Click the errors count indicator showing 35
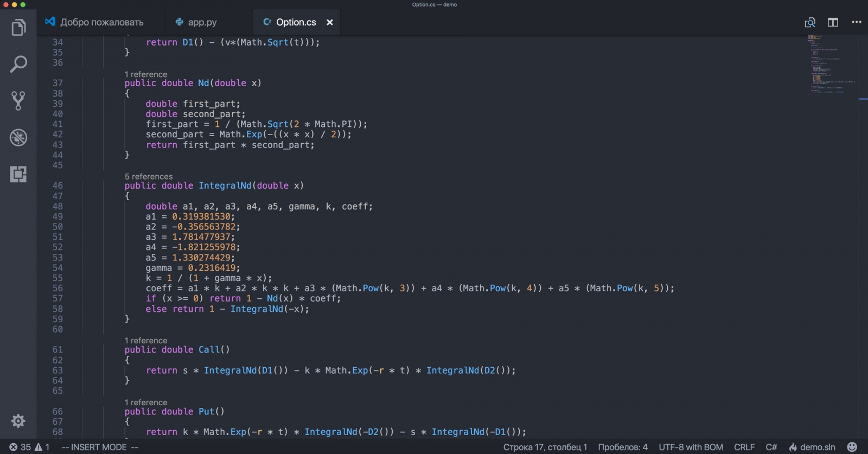 [x=20, y=447]
